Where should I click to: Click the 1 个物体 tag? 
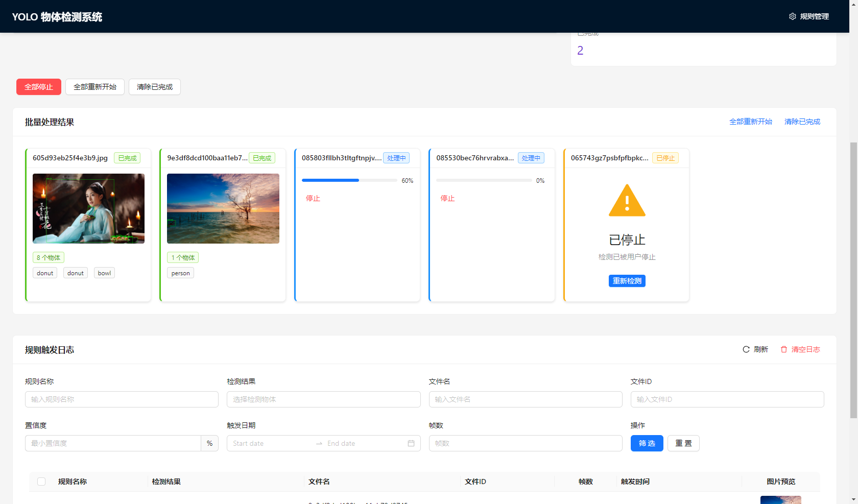[183, 258]
